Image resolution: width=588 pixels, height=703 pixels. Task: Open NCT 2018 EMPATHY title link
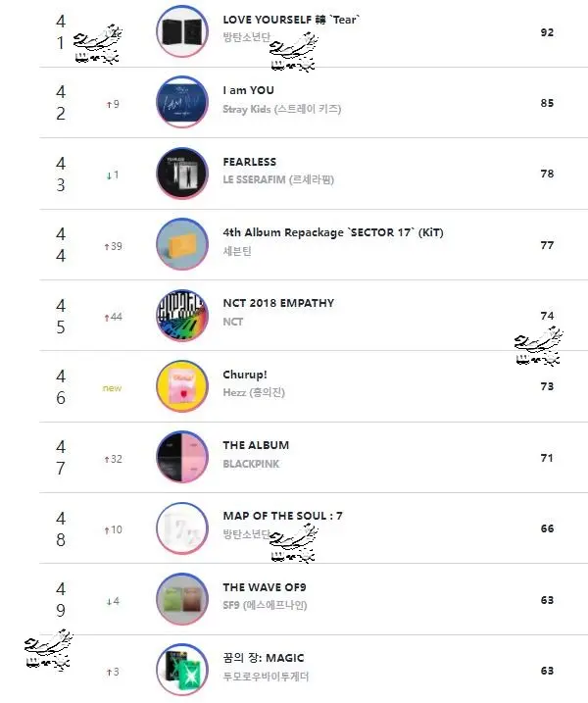tap(278, 303)
